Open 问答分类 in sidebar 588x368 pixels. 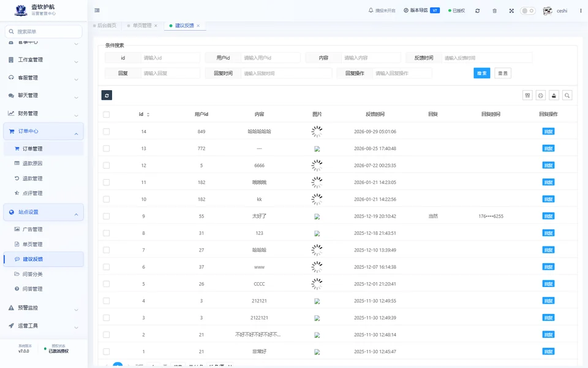[x=43, y=274]
